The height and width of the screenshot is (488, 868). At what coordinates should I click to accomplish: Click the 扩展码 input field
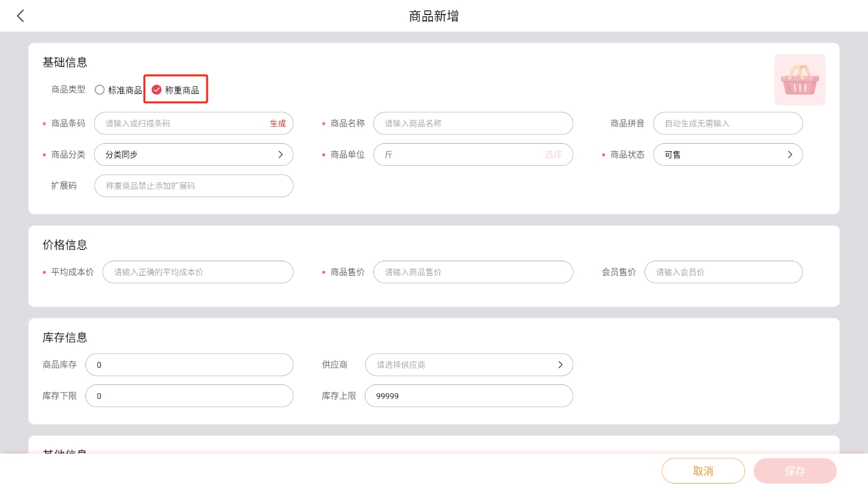tap(193, 186)
